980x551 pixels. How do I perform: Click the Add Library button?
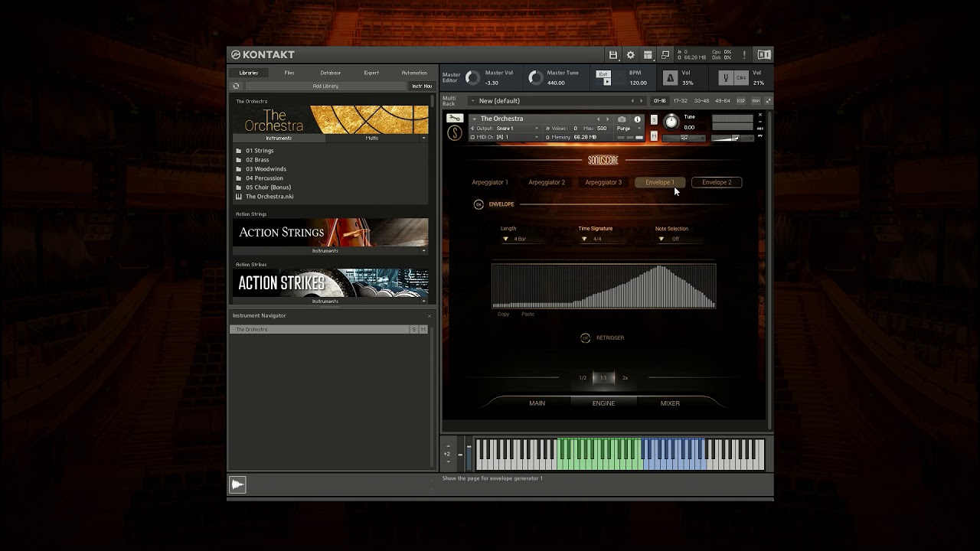[x=325, y=86]
